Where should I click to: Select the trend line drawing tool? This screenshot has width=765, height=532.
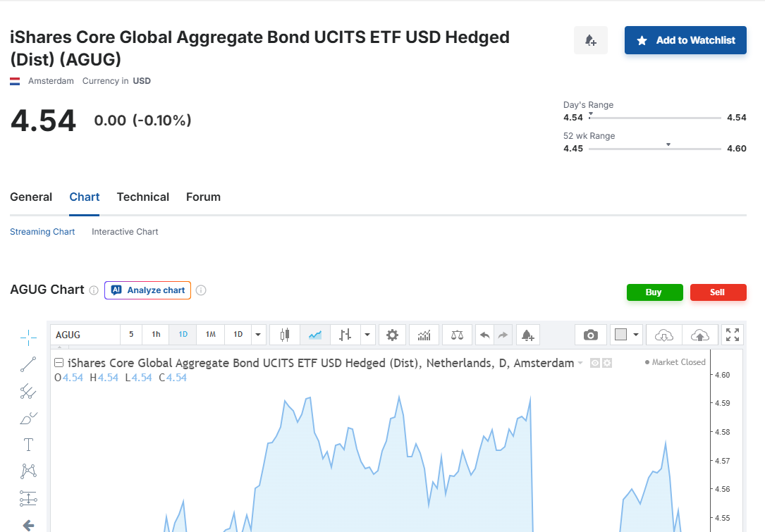[28, 364]
